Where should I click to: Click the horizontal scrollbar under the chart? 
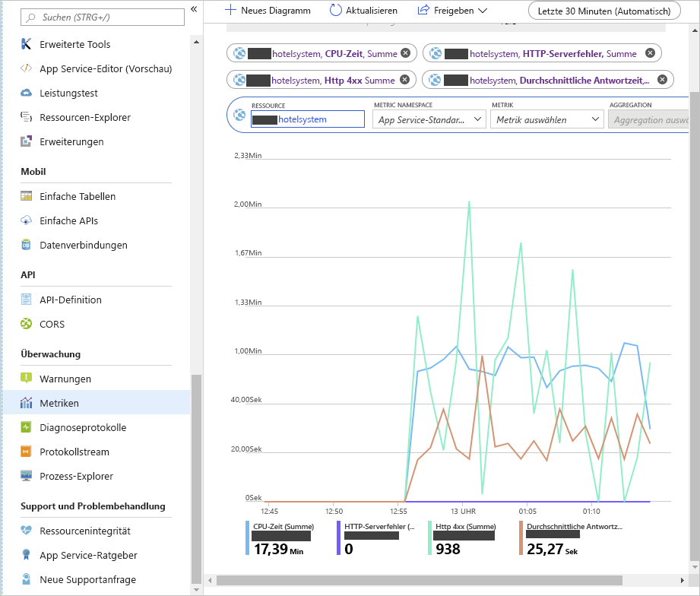(x=420, y=580)
